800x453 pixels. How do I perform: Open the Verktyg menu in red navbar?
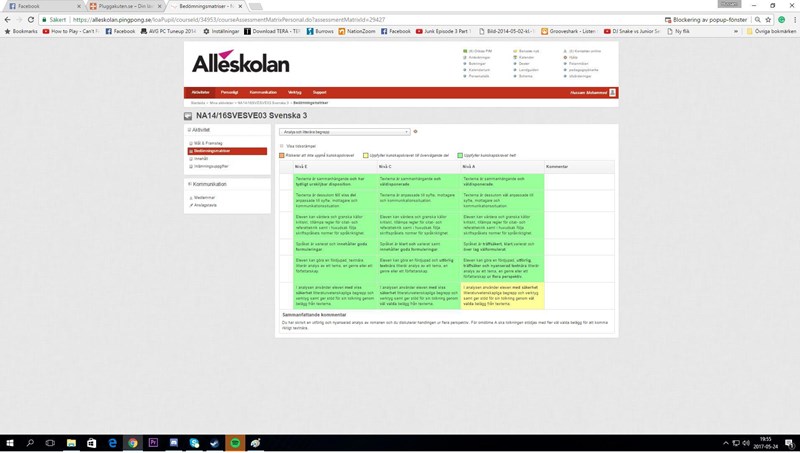[x=294, y=92]
